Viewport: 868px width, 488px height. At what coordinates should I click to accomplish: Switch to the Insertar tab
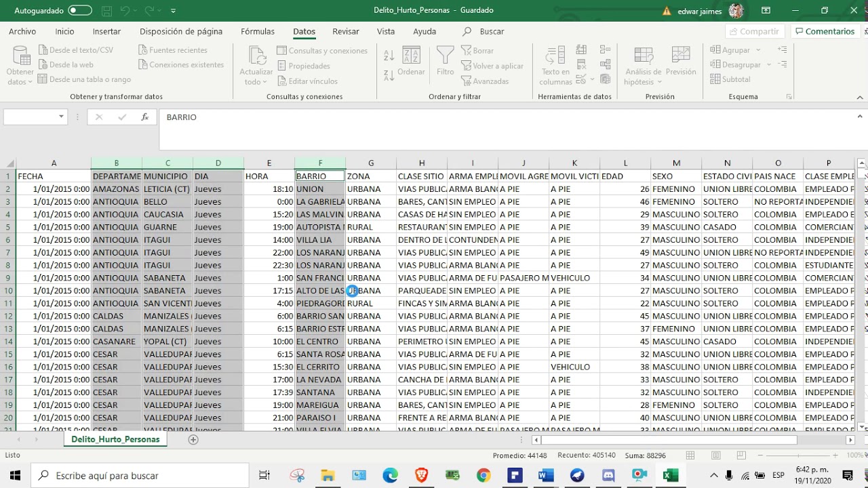(x=106, y=31)
